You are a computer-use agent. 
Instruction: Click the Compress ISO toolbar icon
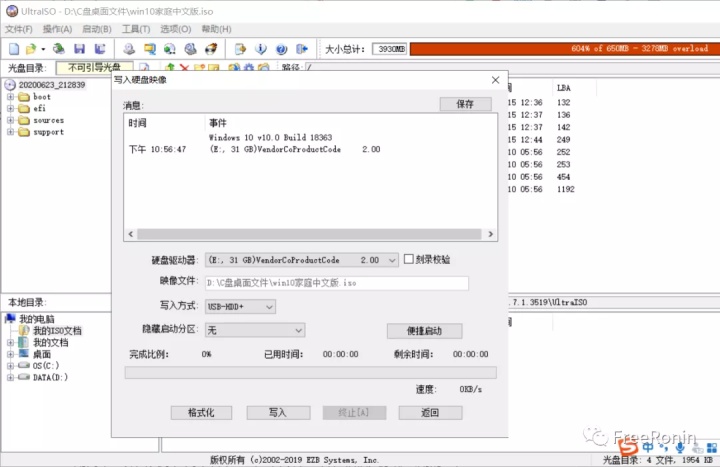coord(150,49)
